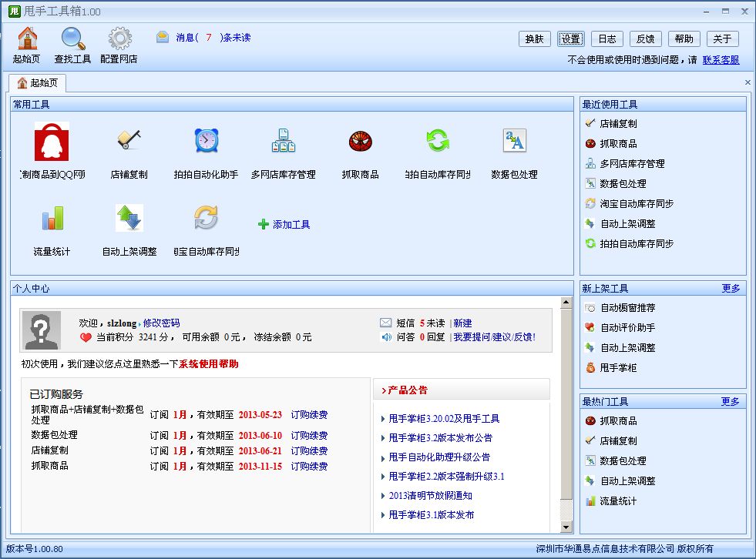This screenshot has width=756, height=559.
Task: Launch 抓取商品 spider icon in common tools
Action: [x=360, y=141]
